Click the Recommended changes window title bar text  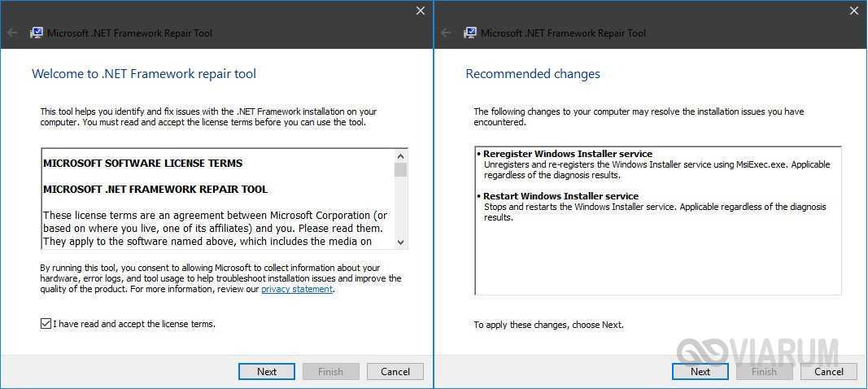point(564,33)
